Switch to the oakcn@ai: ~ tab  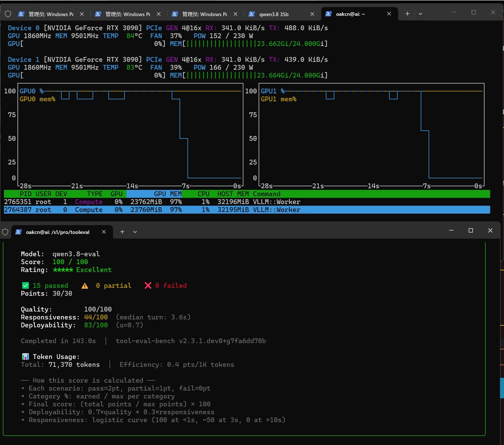coord(359,14)
